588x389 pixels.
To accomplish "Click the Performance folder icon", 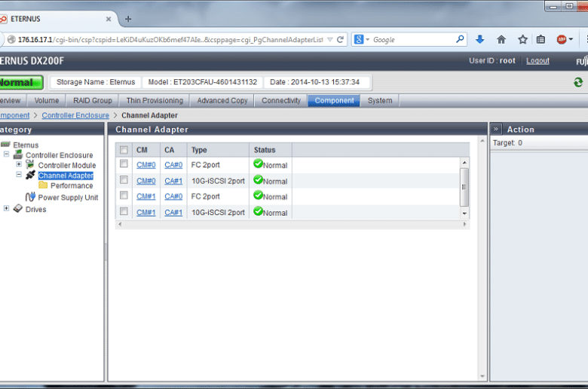I will (43, 185).
